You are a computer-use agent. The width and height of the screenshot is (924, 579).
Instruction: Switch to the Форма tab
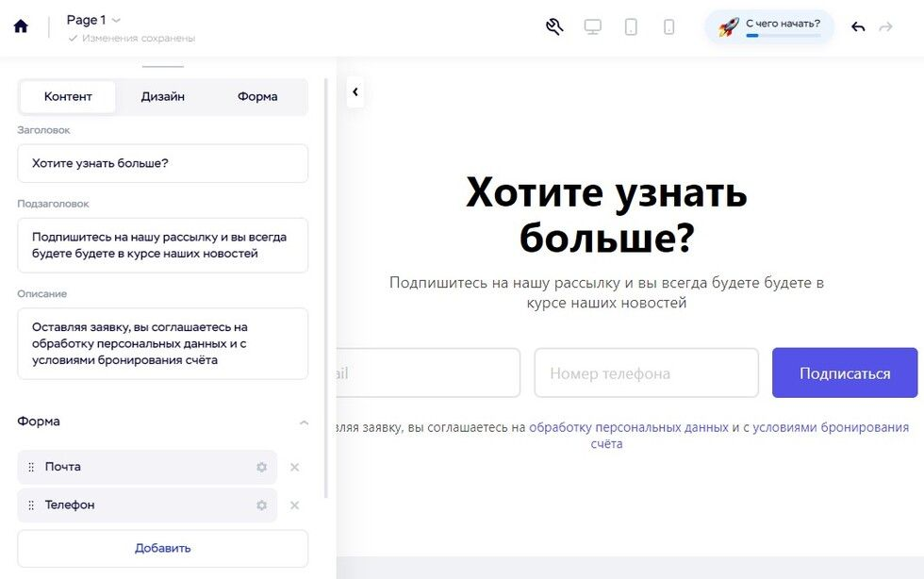pos(257,97)
